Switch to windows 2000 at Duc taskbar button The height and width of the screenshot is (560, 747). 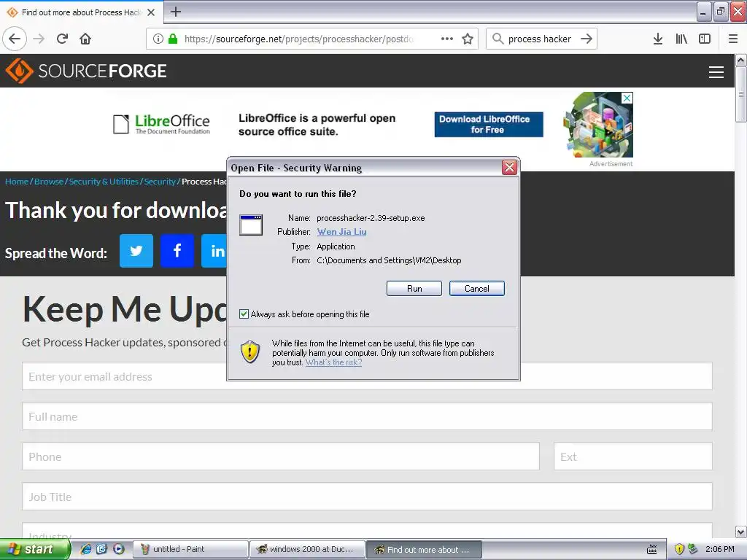(x=307, y=549)
